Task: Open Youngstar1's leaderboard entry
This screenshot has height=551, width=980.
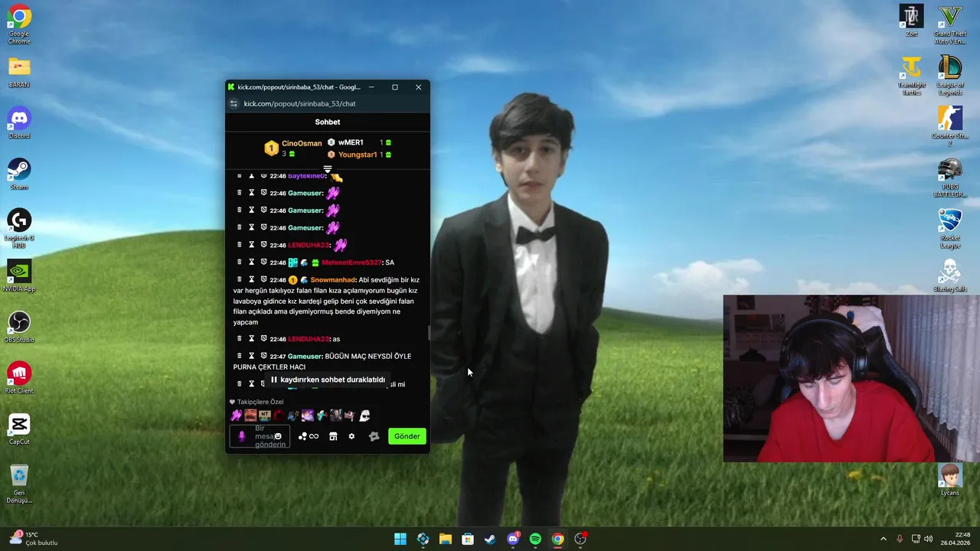Action: (x=359, y=155)
